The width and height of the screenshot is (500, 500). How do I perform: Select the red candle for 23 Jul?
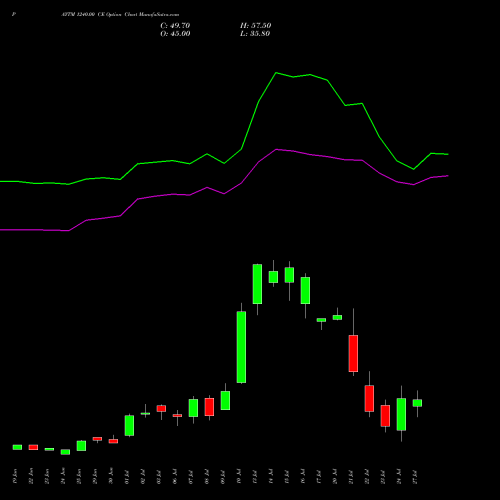tap(385, 416)
